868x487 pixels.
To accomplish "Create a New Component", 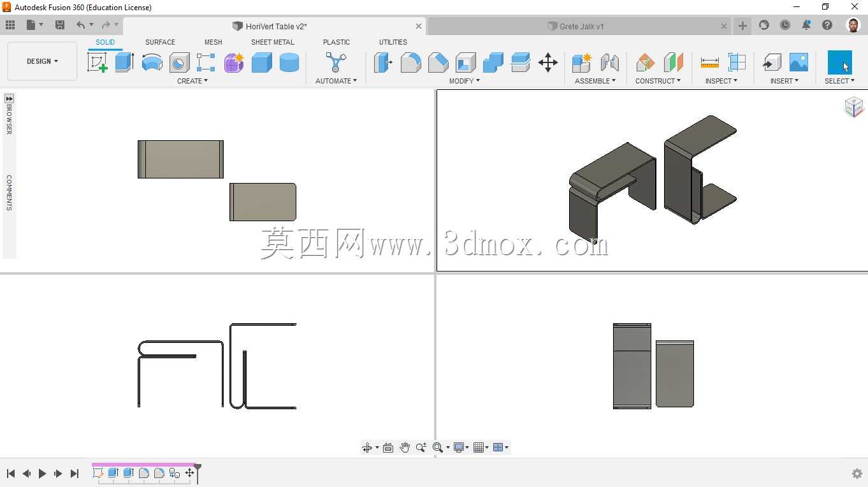I will (581, 62).
